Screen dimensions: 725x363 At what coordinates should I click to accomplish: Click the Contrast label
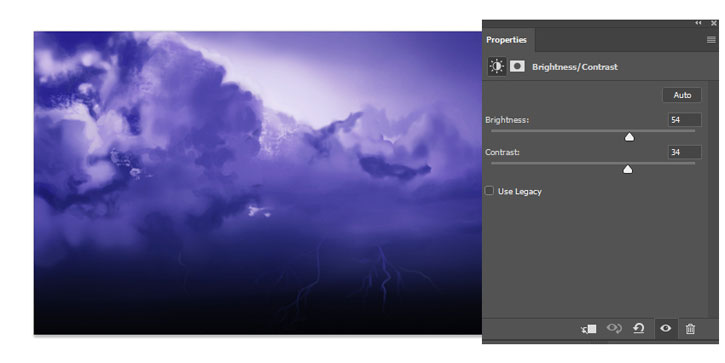click(x=503, y=152)
